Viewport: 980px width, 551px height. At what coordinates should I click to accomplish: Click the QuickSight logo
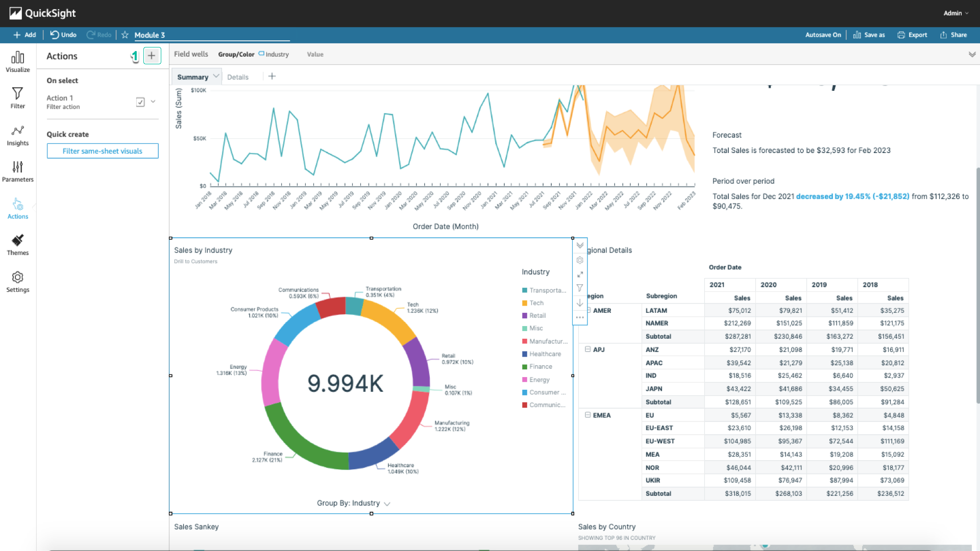pos(43,13)
